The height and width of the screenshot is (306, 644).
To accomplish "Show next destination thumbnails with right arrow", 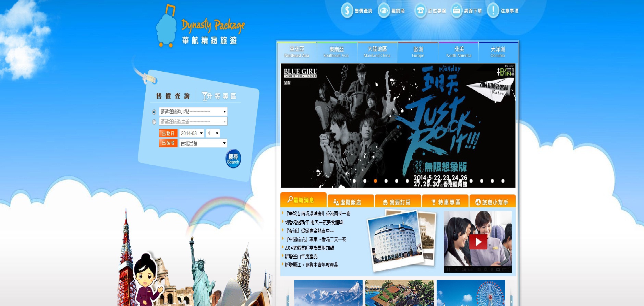I will tap(511, 301).
